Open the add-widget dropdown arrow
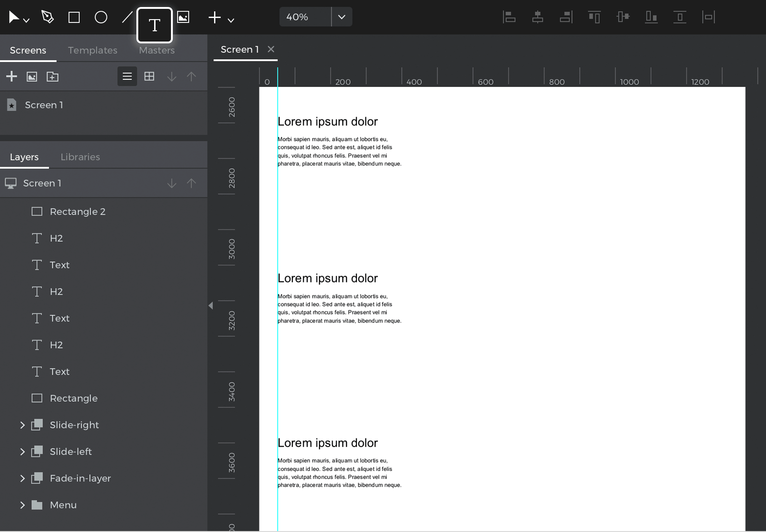766x532 pixels. click(x=231, y=21)
